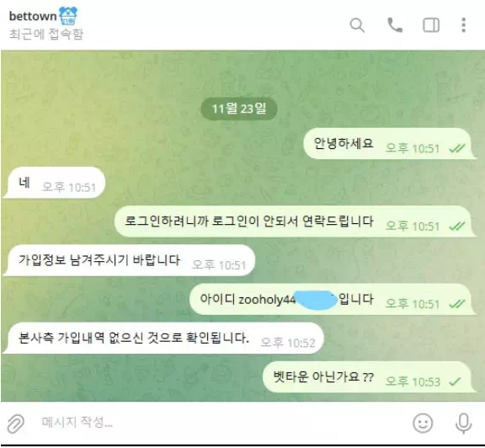Click the 최근에 접속함 status text

click(x=46, y=34)
